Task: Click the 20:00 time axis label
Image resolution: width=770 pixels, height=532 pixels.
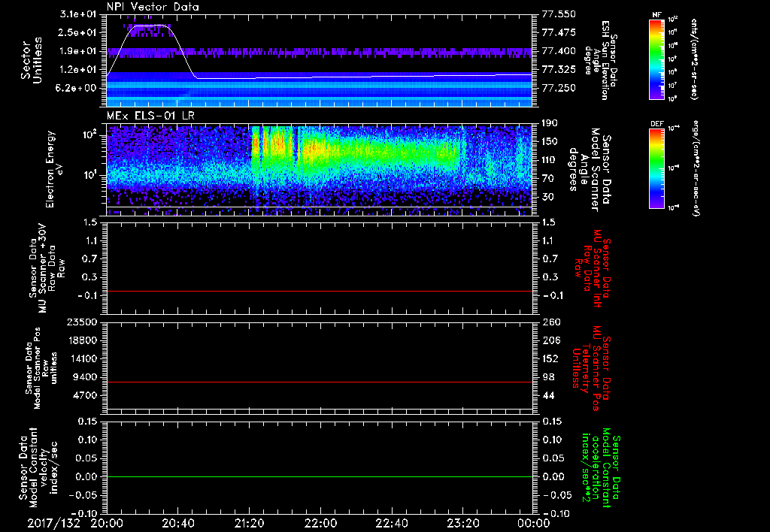Action: [x=107, y=523]
